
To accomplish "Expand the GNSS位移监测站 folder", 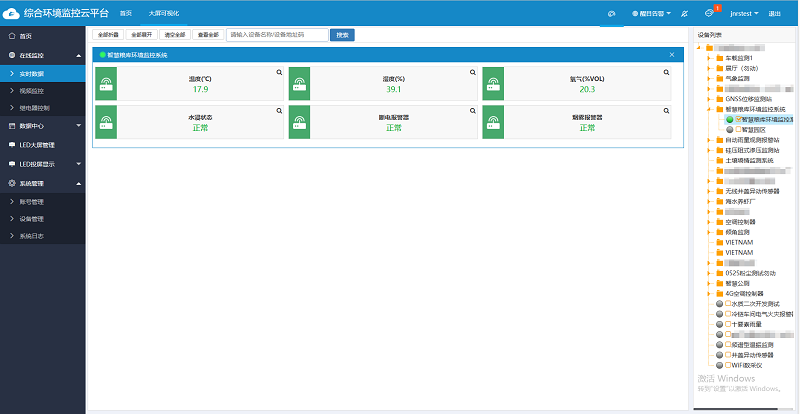I will click(709, 99).
